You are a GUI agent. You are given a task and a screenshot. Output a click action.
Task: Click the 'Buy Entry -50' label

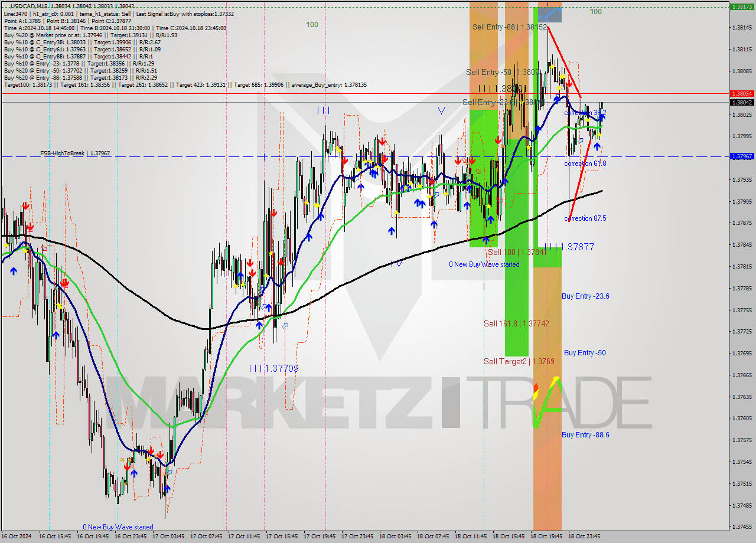(585, 353)
